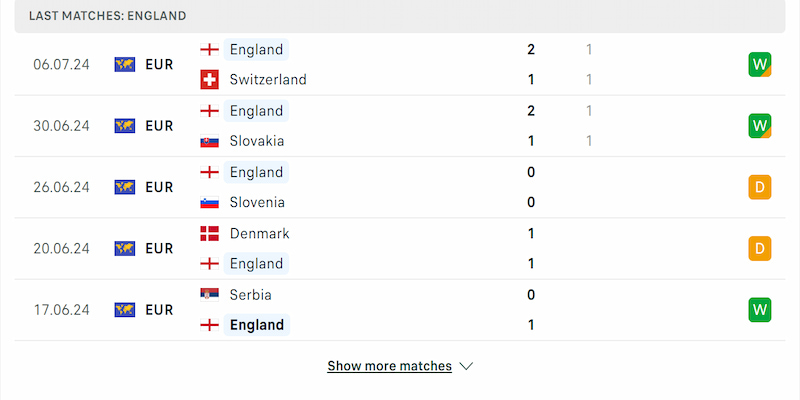Select the Denmark team name
The image size is (800, 400).
pos(259,233)
